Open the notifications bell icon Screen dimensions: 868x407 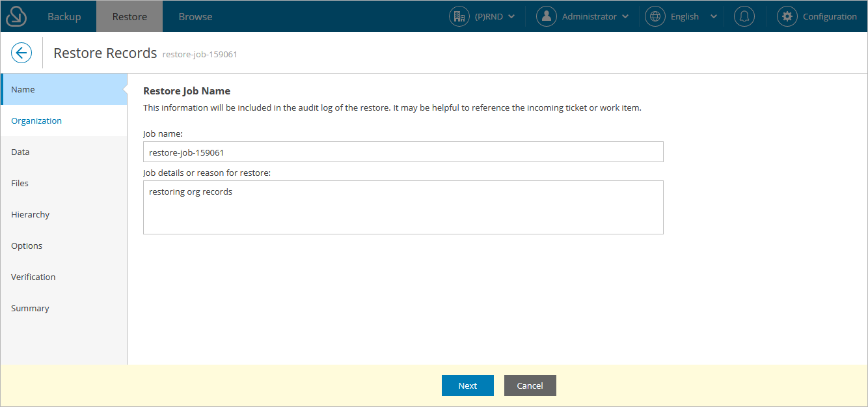coord(744,16)
